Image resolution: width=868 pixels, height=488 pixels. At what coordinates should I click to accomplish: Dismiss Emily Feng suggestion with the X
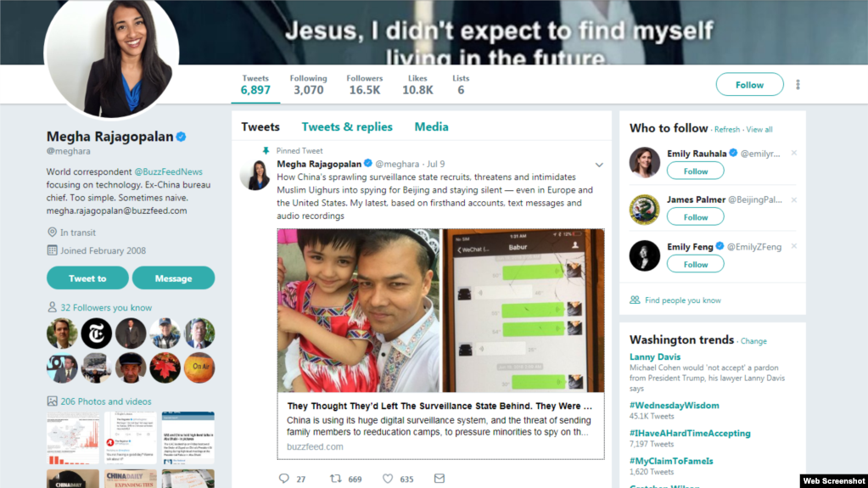794,246
